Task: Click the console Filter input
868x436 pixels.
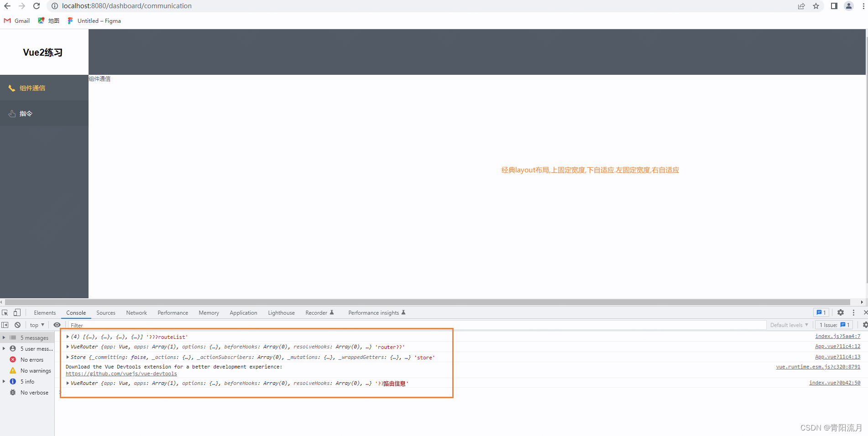Action: [x=416, y=325]
